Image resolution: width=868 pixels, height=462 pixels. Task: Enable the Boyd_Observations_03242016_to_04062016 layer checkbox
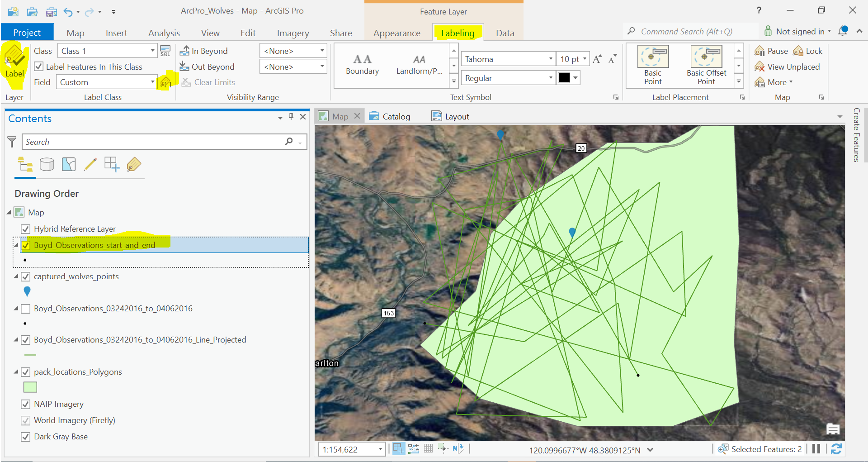[x=26, y=309]
